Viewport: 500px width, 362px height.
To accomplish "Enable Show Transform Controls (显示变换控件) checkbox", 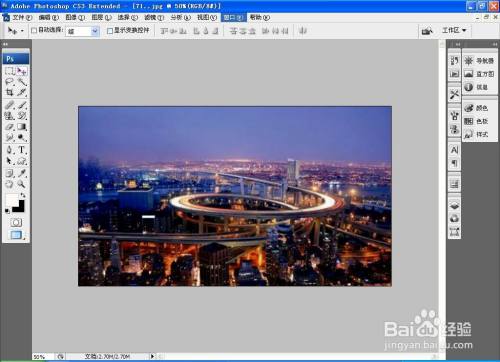I will [x=110, y=31].
